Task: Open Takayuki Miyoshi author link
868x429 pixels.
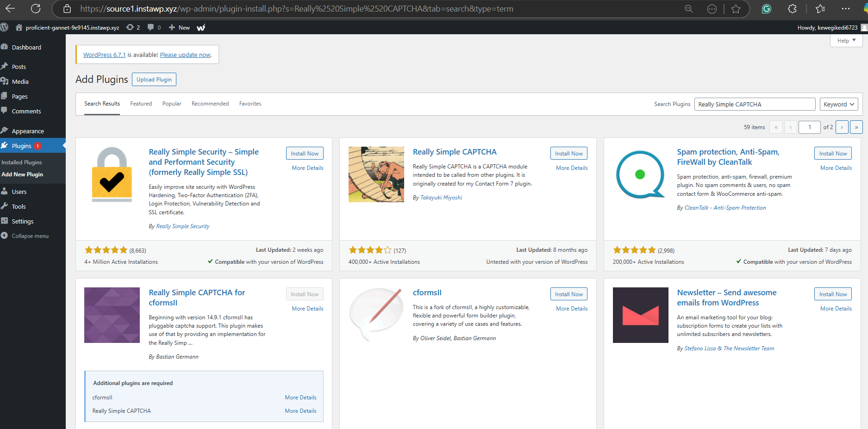Action: [441, 198]
